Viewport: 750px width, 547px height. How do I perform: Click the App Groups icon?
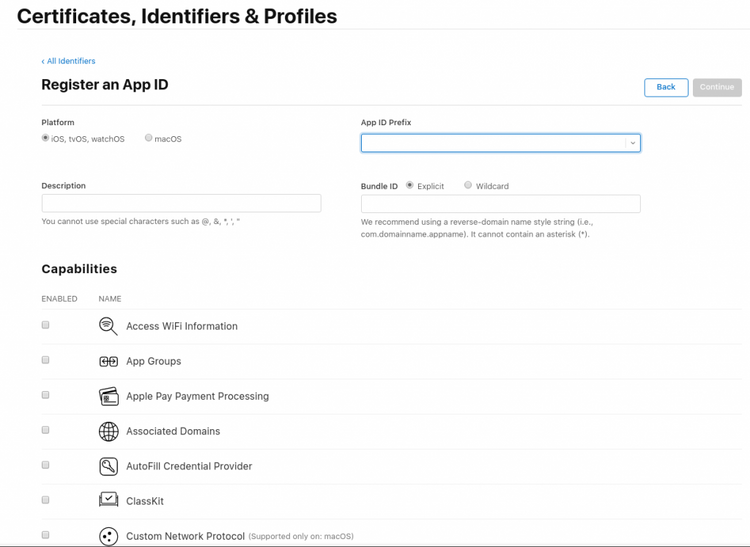coord(109,361)
